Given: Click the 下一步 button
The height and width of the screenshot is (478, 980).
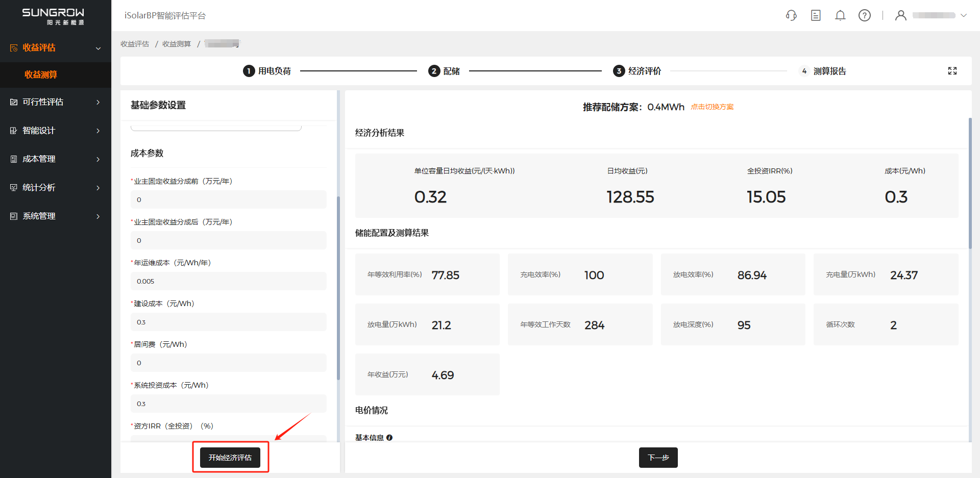Looking at the screenshot, I should point(658,458).
